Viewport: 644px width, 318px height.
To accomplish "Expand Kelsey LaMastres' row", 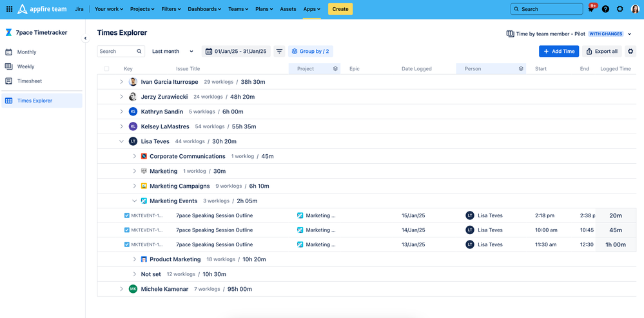I will pyautogui.click(x=122, y=126).
